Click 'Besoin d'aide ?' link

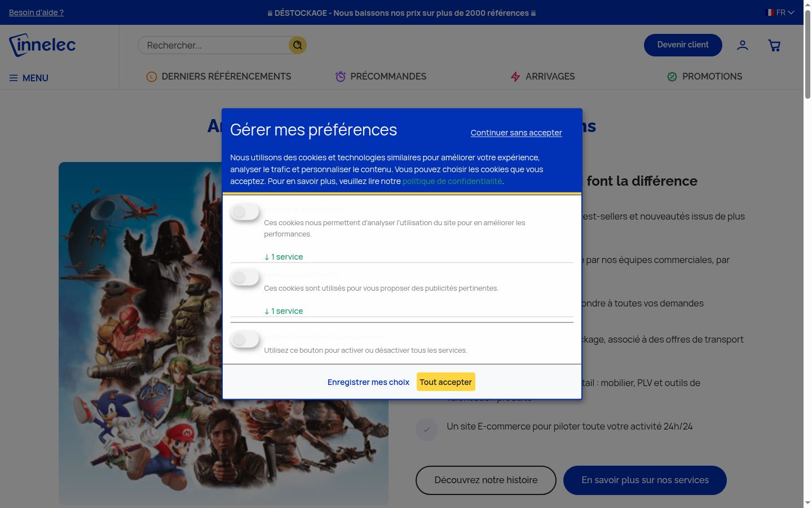coord(36,12)
